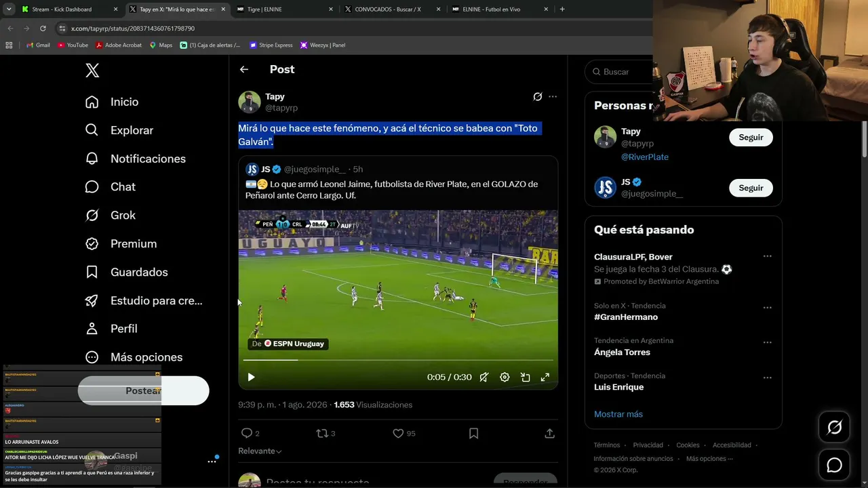
Task: Bookmark the post
Action: (474, 433)
